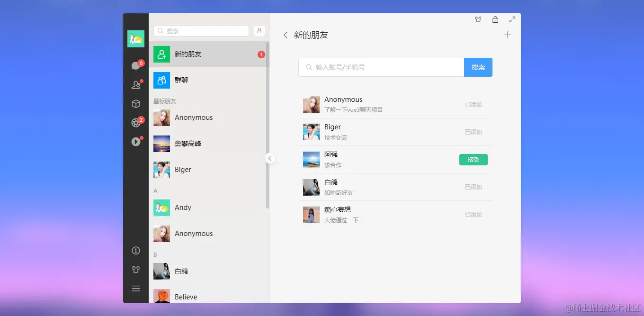
Task: Accept 阿强's friend request
Action: click(x=473, y=160)
